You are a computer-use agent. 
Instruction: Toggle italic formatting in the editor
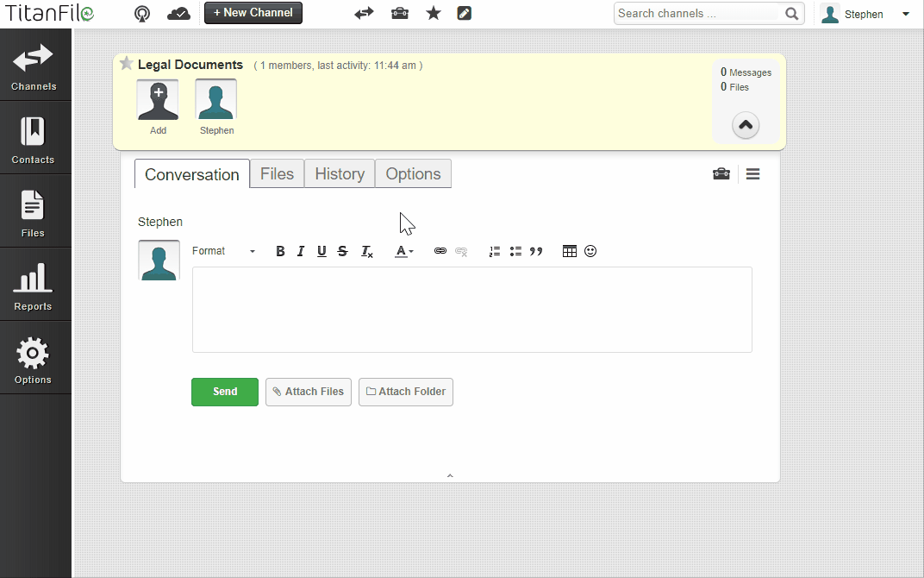click(301, 251)
